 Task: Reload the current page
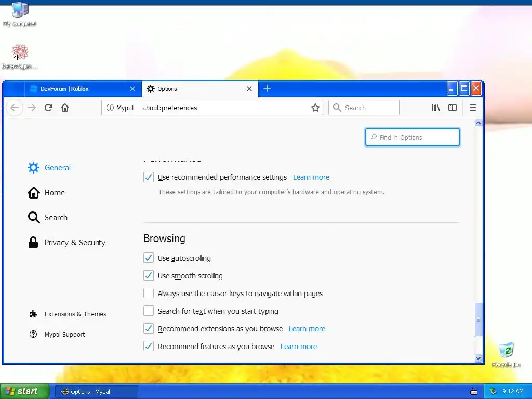click(x=48, y=108)
